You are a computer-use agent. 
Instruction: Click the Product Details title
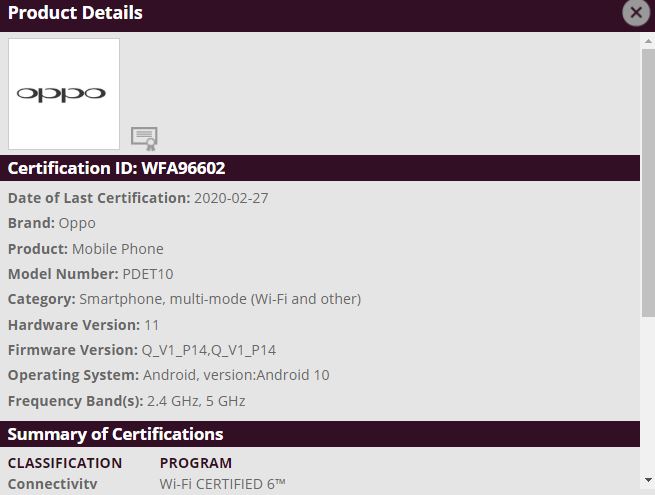[x=76, y=13]
